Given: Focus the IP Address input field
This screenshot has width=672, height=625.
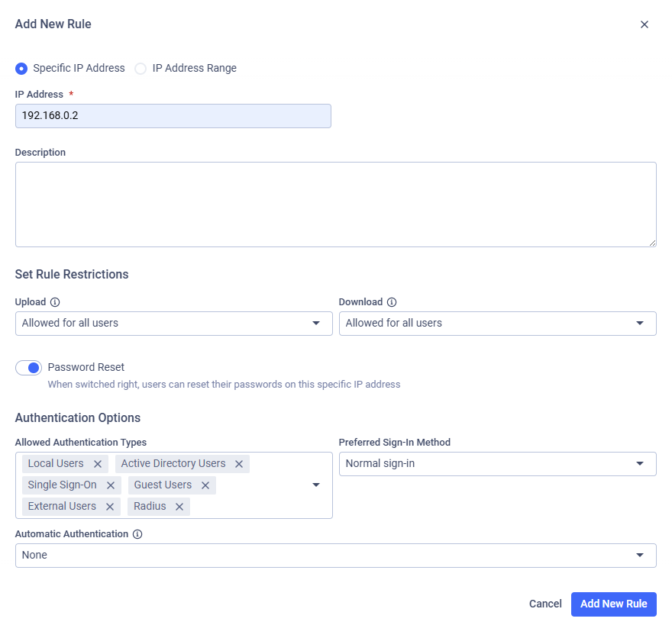Looking at the screenshot, I should tap(173, 116).
